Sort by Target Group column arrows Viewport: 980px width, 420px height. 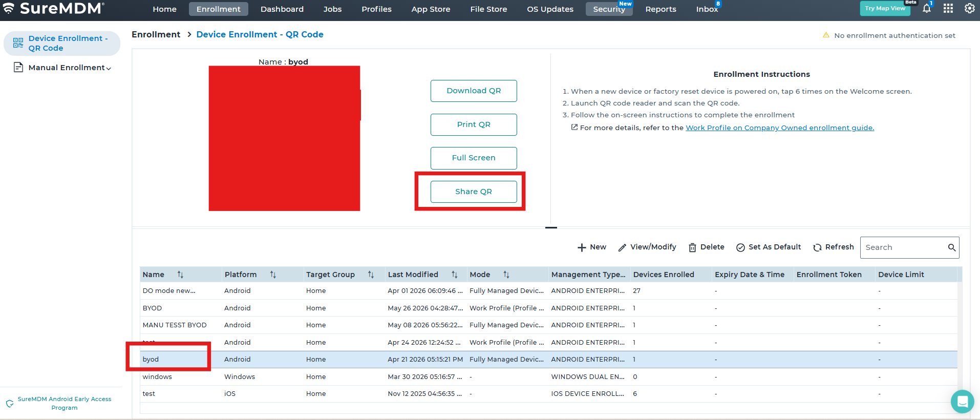(x=371, y=275)
